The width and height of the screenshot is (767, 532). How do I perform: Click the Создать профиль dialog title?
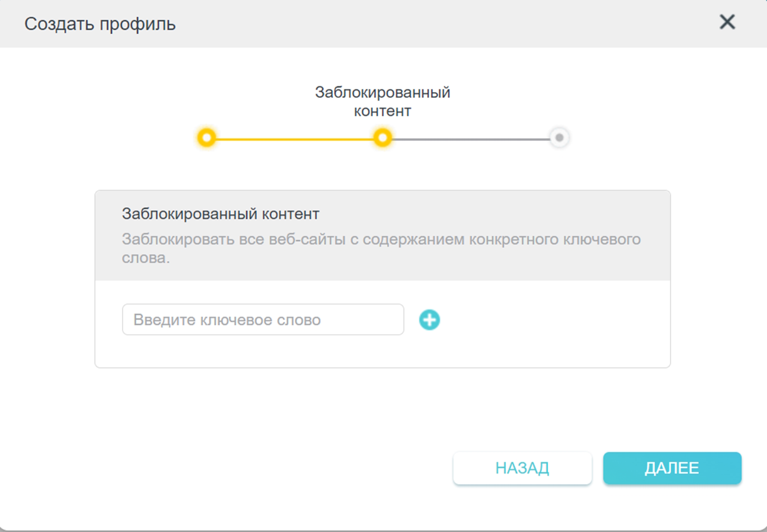[100, 24]
